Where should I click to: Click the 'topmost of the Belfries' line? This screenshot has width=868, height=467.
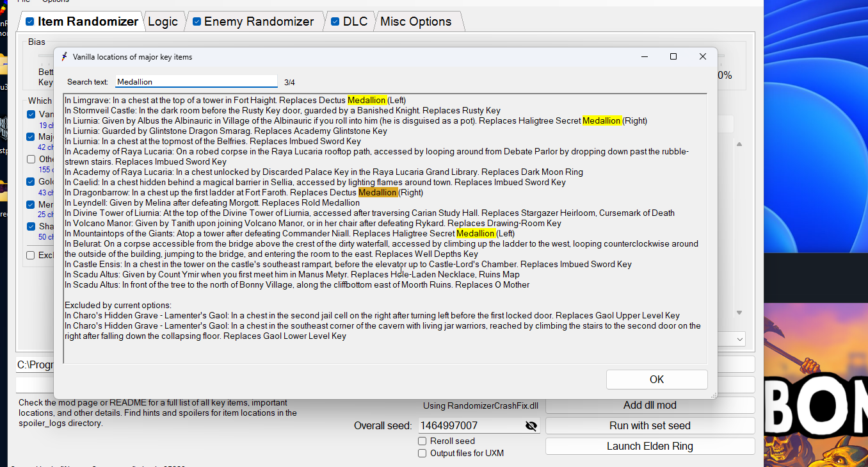(x=213, y=142)
